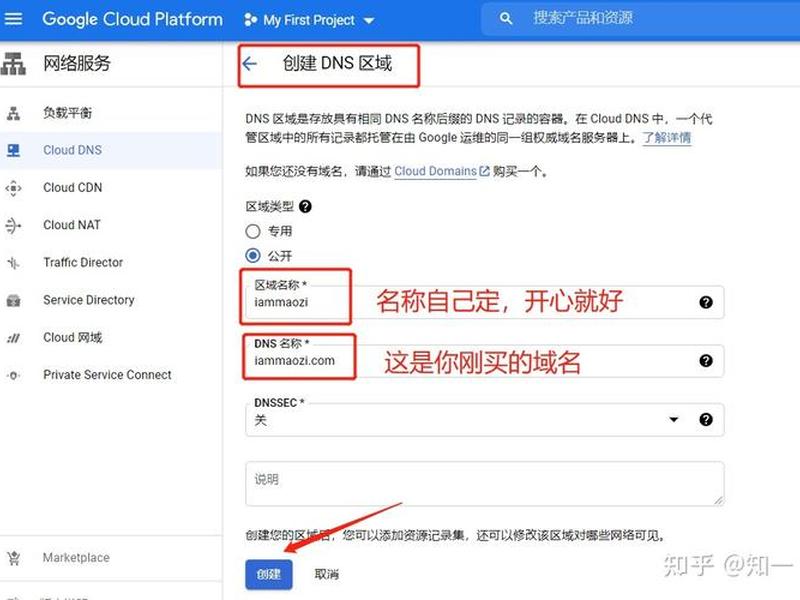Click the 区域名称 input field

tap(484, 302)
